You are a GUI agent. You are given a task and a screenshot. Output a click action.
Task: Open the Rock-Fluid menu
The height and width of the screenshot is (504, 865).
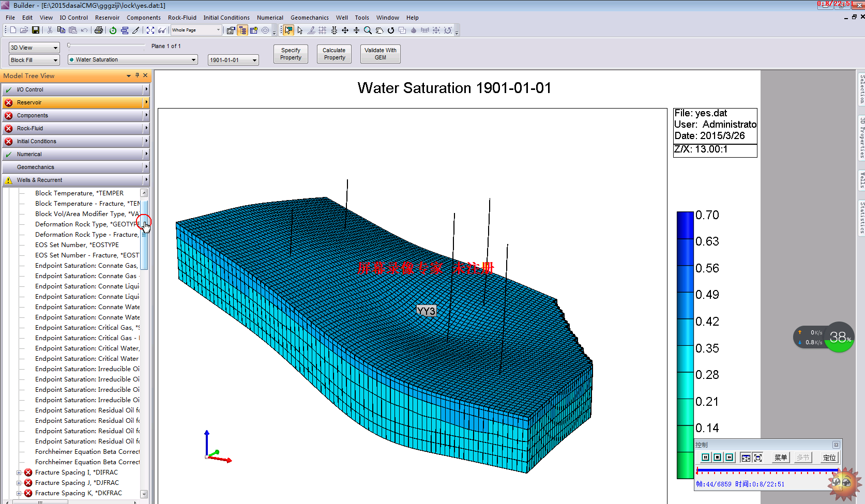182,18
